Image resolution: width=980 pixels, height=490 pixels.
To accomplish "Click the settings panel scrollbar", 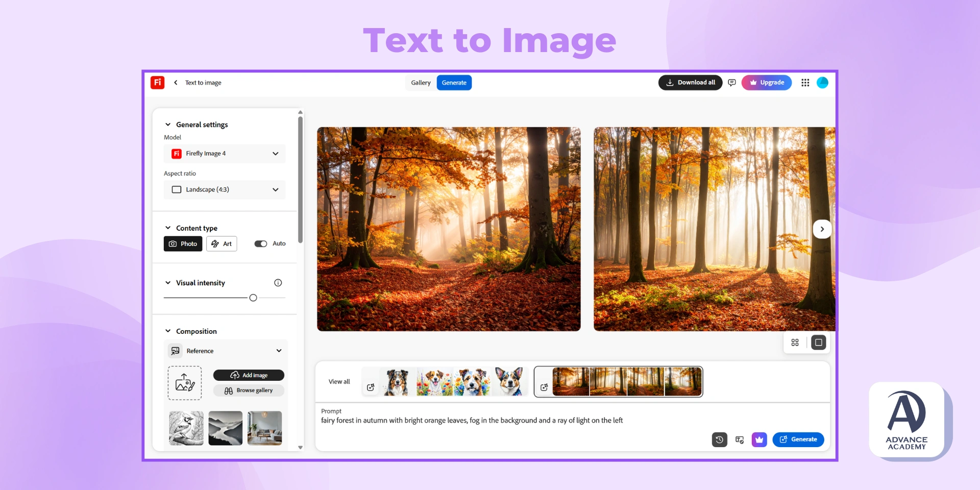I will [301, 180].
